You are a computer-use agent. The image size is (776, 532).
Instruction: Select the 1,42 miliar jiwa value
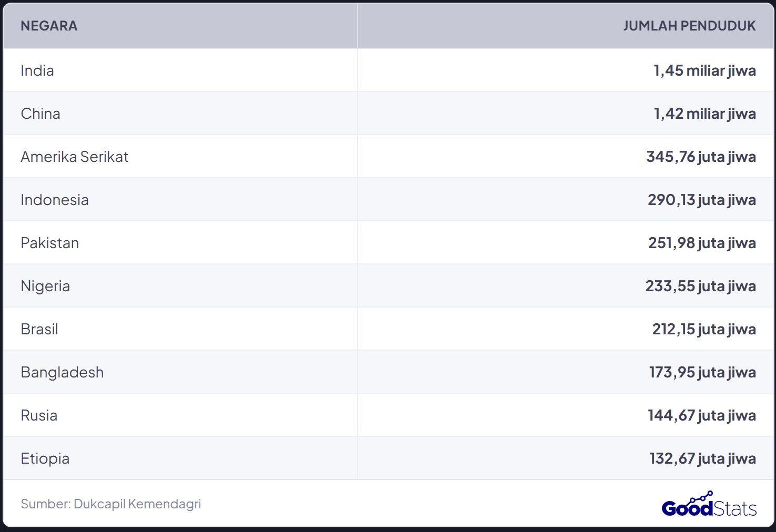click(x=704, y=114)
